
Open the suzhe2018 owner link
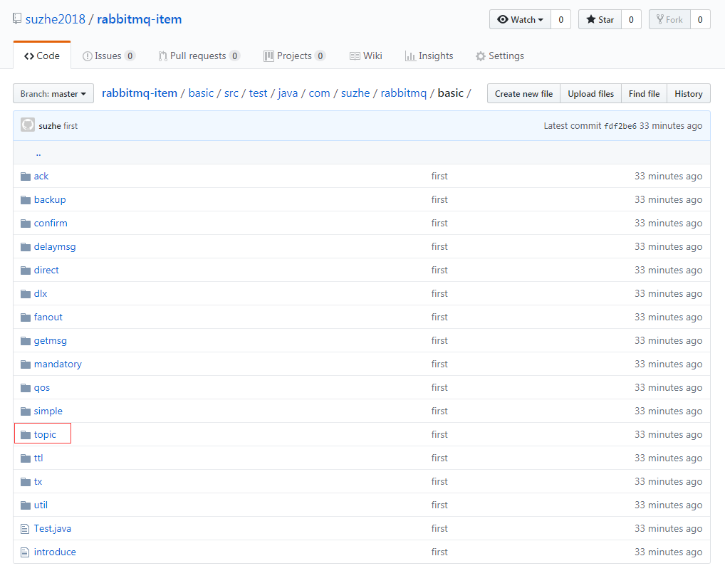point(56,19)
